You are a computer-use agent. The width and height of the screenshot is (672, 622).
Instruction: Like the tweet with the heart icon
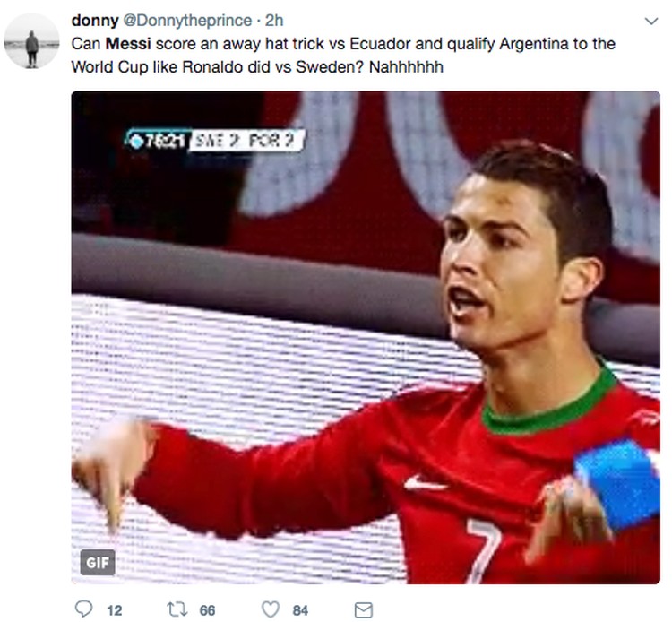click(271, 609)
